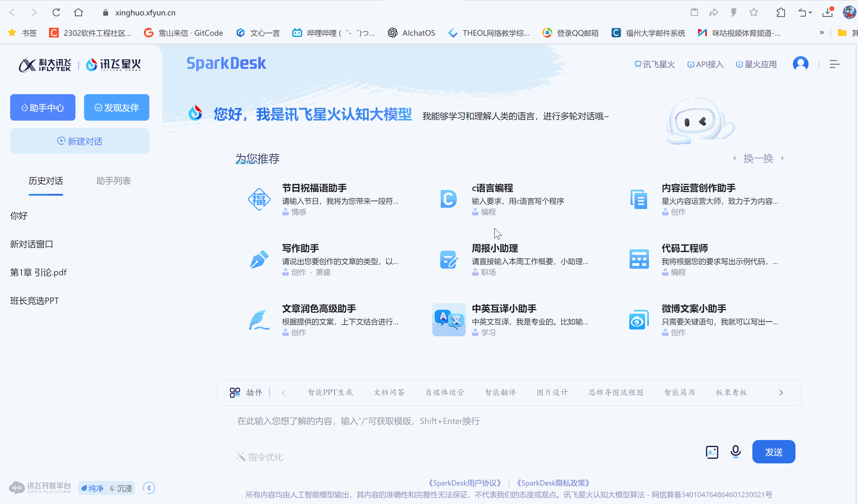Click the 微博文案小助手 weibo icon
This screenshot has height=504, width=858.
click(x=639, y=320)
